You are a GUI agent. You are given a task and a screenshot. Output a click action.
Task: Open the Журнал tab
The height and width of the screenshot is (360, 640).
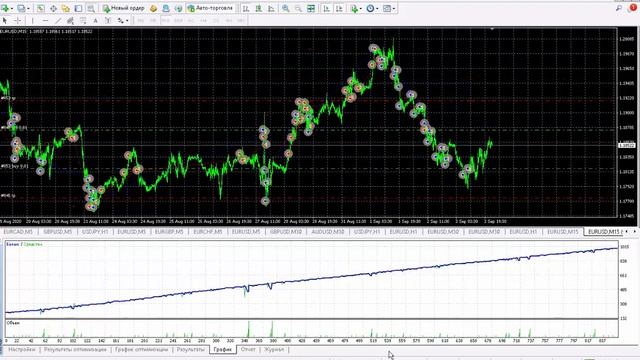[x=274, y=350]
